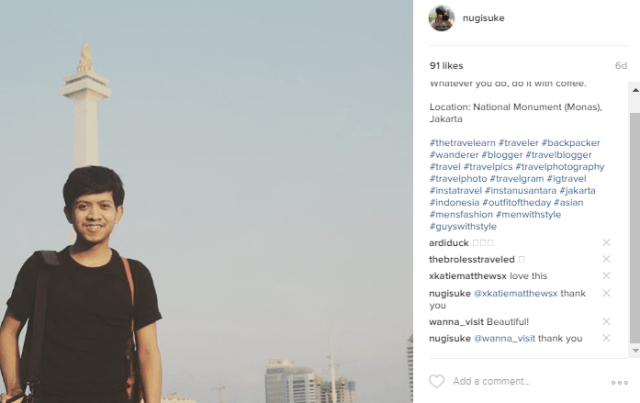Viewport: 640px width, 403px height.
Task: Delete nugisuke reply to @xkatiematthewsx
Action: [x=606, y=293]
